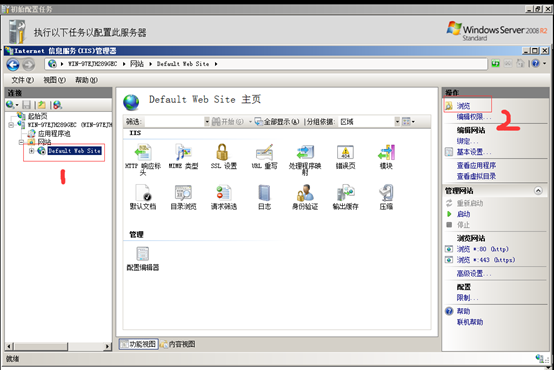Image resolution: width=554 pixels, height=370 pixels.
Task: Collapse the 管理网站 section chevron
Action: pyautogui.click(x=538, y=191)
